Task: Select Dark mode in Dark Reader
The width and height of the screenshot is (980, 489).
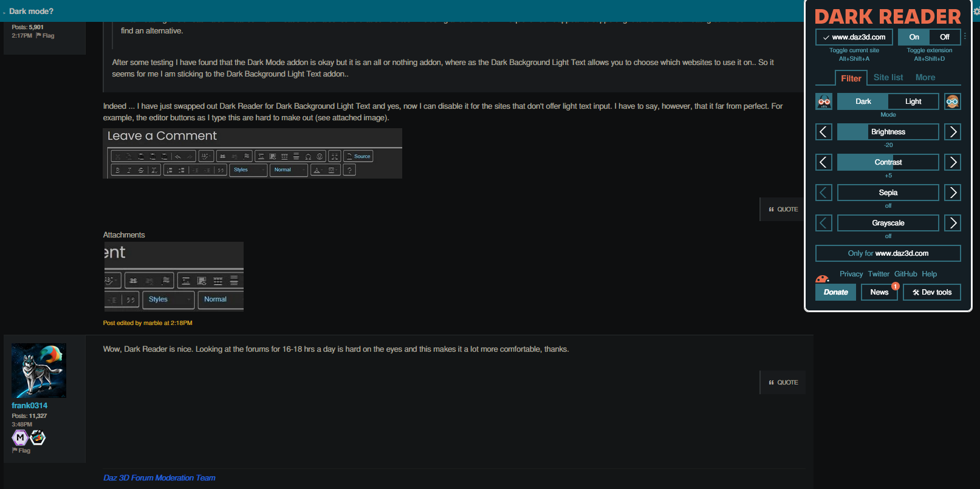Action: click(863, 101)
